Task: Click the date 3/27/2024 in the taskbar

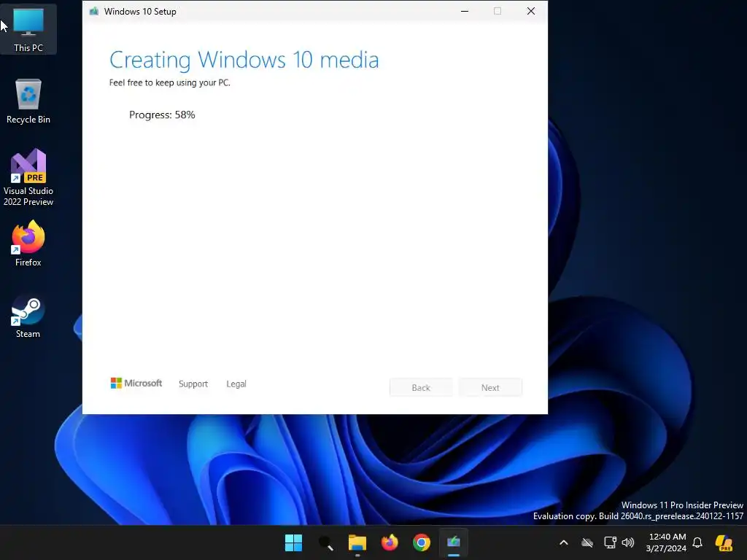Action: point(666,548)
